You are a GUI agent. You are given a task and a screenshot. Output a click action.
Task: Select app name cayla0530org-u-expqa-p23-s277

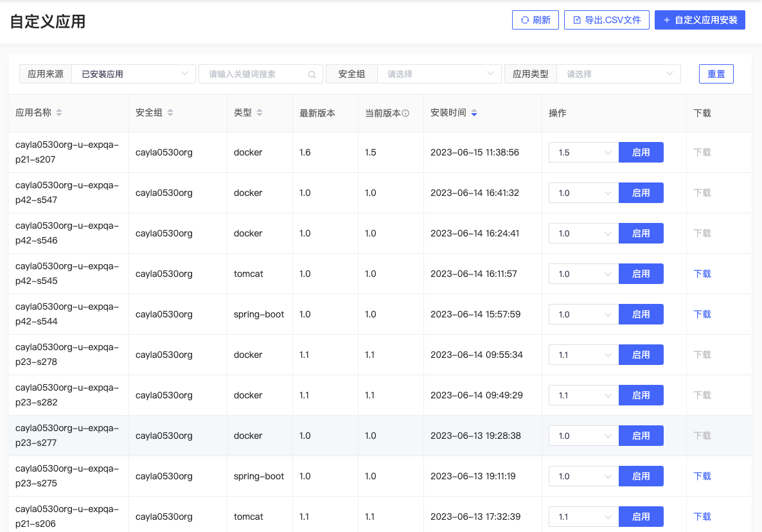tap(67, 436)
